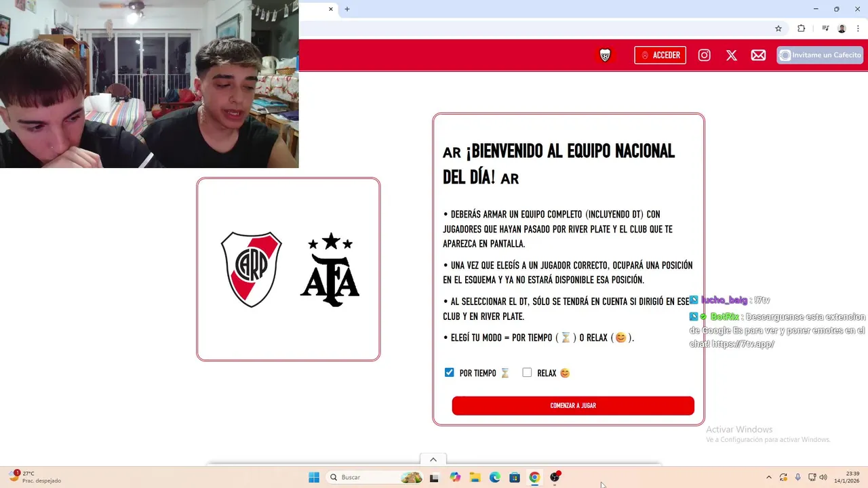Open Task View from the taskbar
The width and height of the screenshot is (868, 488).
434,477
